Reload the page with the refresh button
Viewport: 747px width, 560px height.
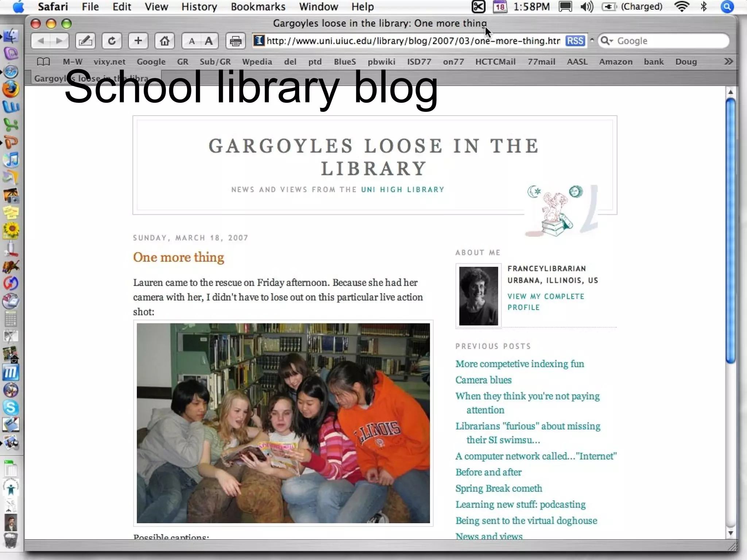click(x=112, y=41)
